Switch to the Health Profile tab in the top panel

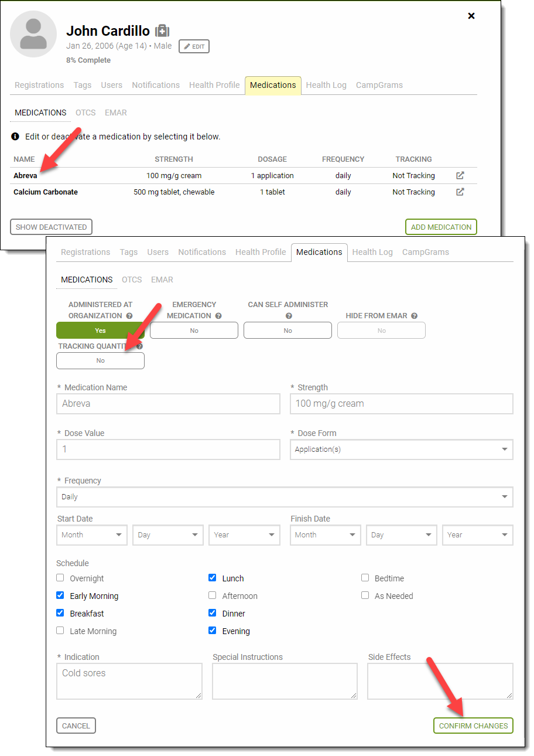(x=214, y=85)
